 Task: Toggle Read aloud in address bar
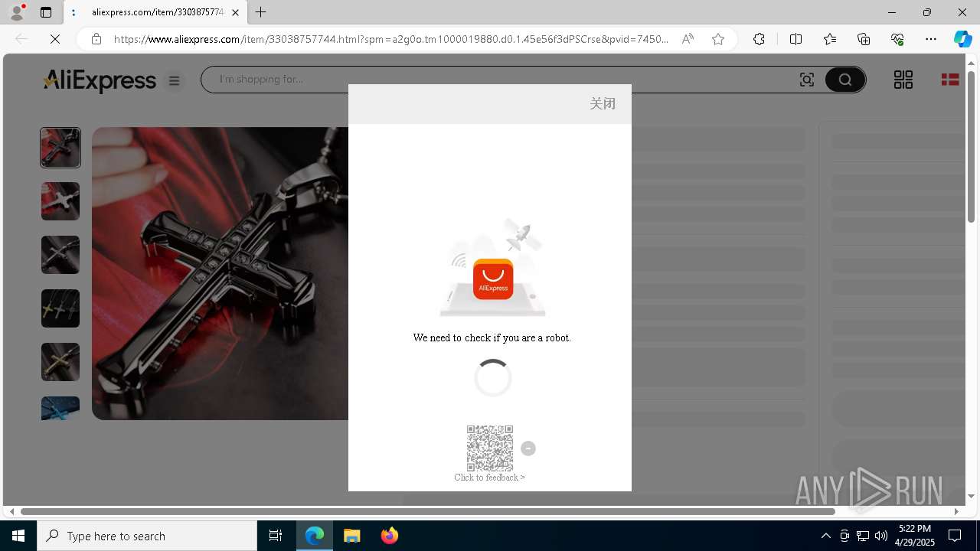[688, 39]
